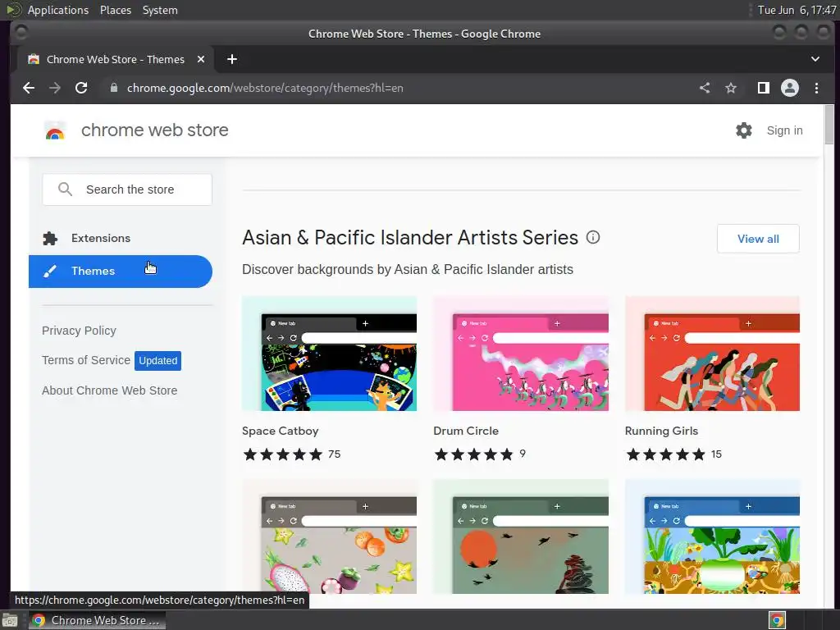This screenshot has height=630, width=840.
Task: Click the info icon beside series title
Action: coord(593,237)
